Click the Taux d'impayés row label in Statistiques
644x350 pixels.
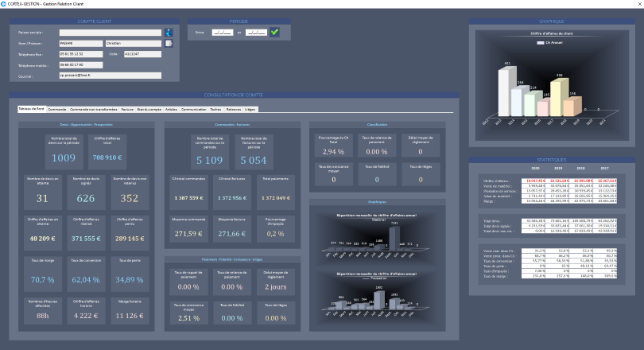click(497, 271)
